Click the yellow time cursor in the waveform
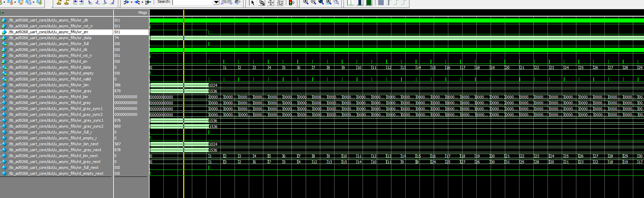Screen dimensions: 644x198 pos(184,104)
